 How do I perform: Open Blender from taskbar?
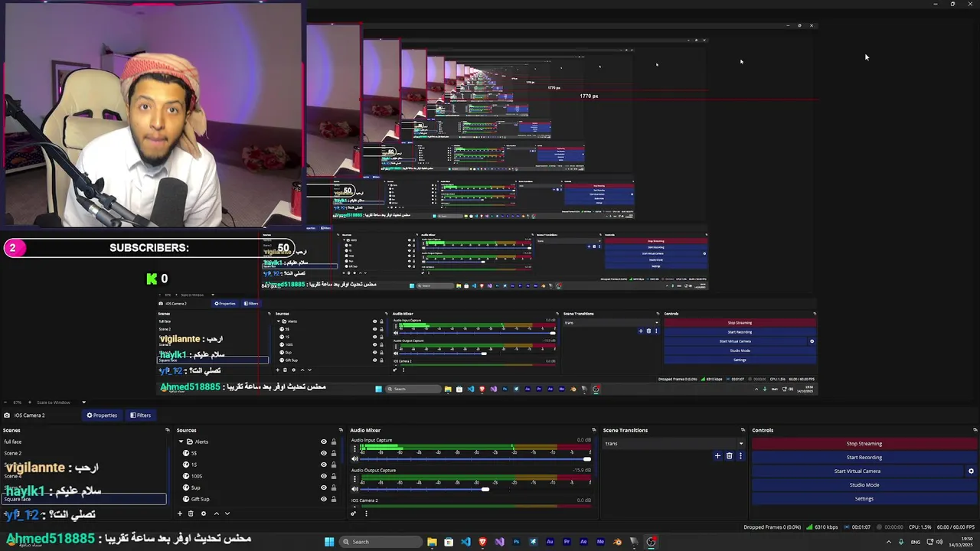[x=617, y=542]
